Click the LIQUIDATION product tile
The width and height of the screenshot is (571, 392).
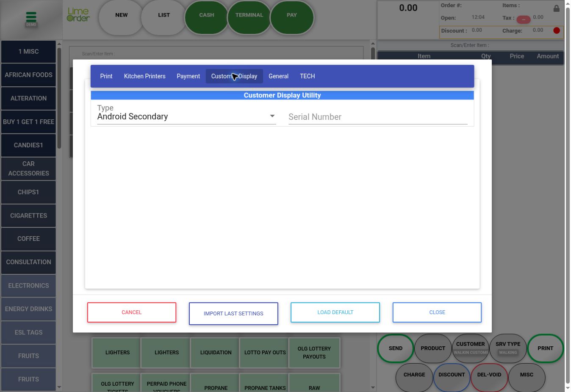(x=216, y=353)
